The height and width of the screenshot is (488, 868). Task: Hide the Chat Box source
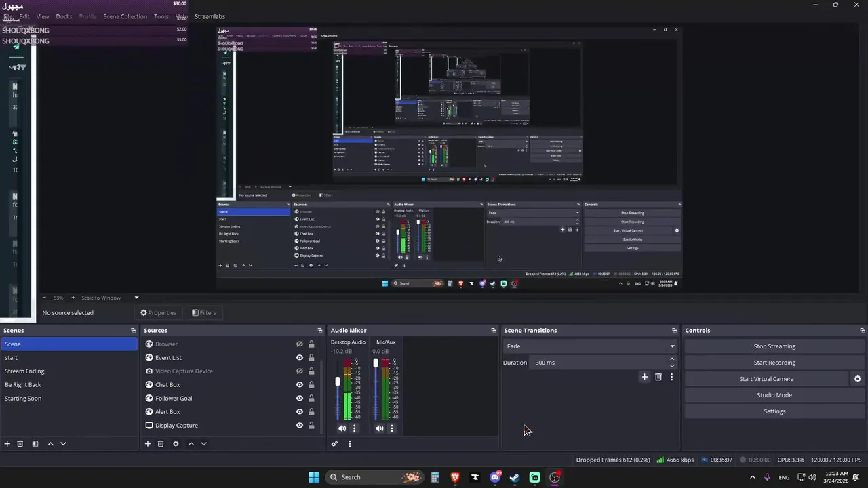(299, 385)
